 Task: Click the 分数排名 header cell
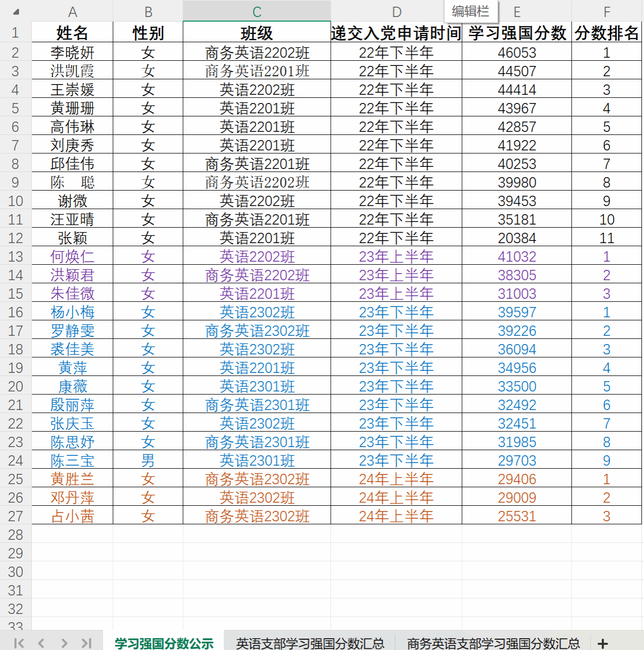pyautogui.click(x=606, y=33)
